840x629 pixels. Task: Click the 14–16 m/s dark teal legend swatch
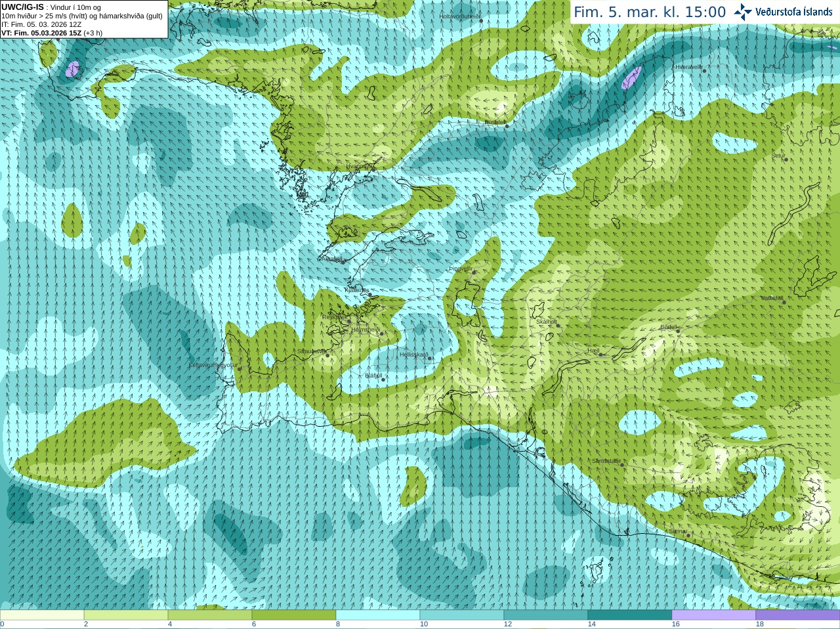[x=630, y=615]
